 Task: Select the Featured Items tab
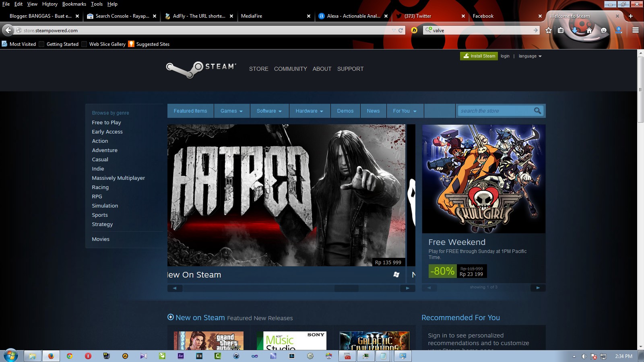pyautogui.click(x=190, y=111)
